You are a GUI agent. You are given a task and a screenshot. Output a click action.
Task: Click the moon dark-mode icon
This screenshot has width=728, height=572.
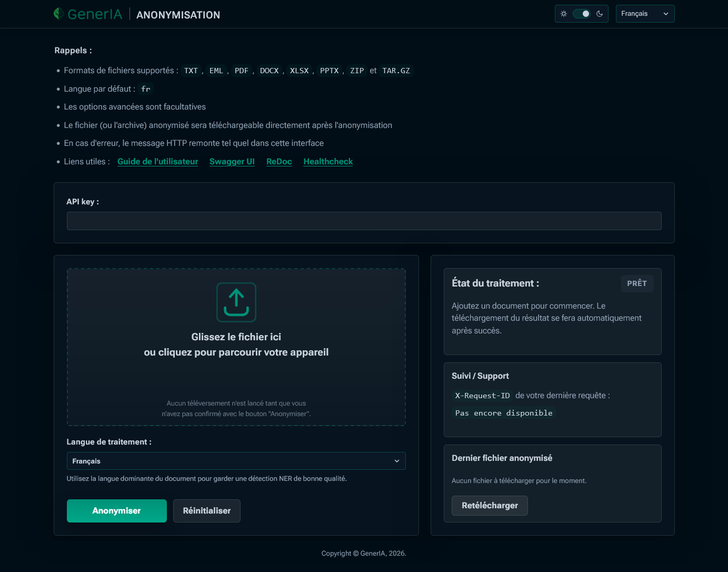(600, 14)
